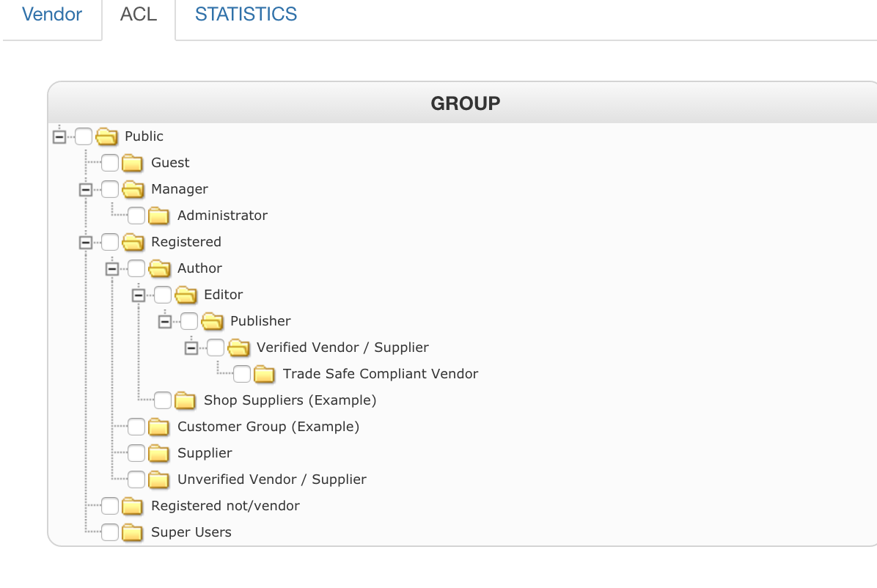The image size is (877, 588).
Task: Click the Administrator folder icon
Action: tap(159, 216)
